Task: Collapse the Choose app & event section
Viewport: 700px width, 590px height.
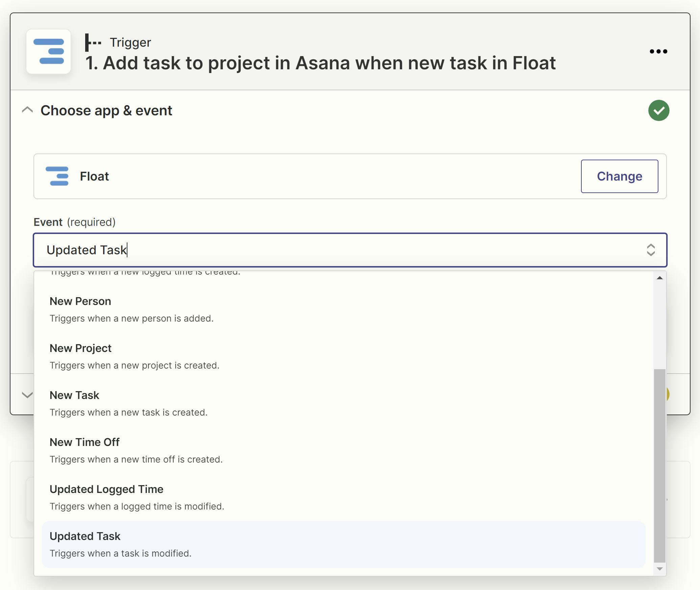Action: [x=27, y=110]
